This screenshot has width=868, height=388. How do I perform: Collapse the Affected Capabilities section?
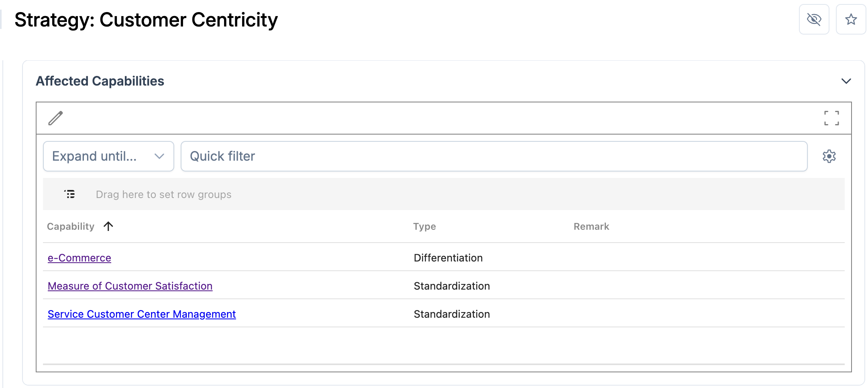[846, 81]
